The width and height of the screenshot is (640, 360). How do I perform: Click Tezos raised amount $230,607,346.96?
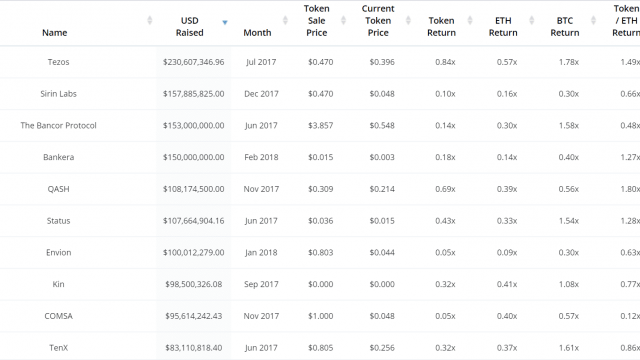pyautogui.click(x=193, y=62)
